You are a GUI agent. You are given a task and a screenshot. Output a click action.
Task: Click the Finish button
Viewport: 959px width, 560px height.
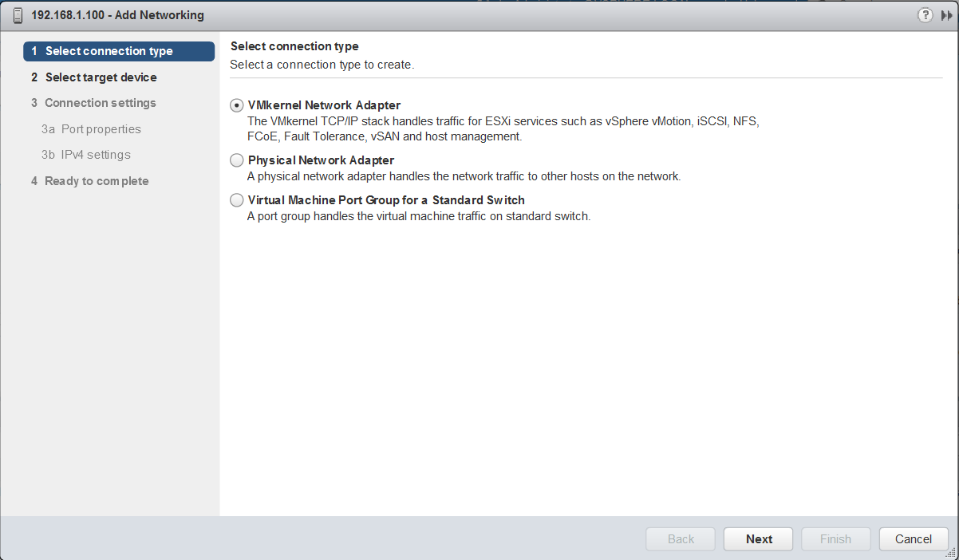click(x=835, y=539)
